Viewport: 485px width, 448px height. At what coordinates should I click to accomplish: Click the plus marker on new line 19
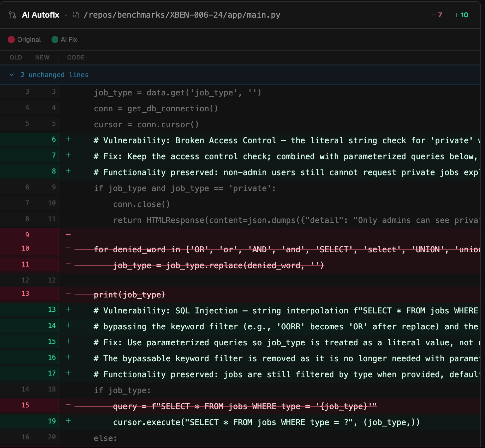(x=68, y=421)
